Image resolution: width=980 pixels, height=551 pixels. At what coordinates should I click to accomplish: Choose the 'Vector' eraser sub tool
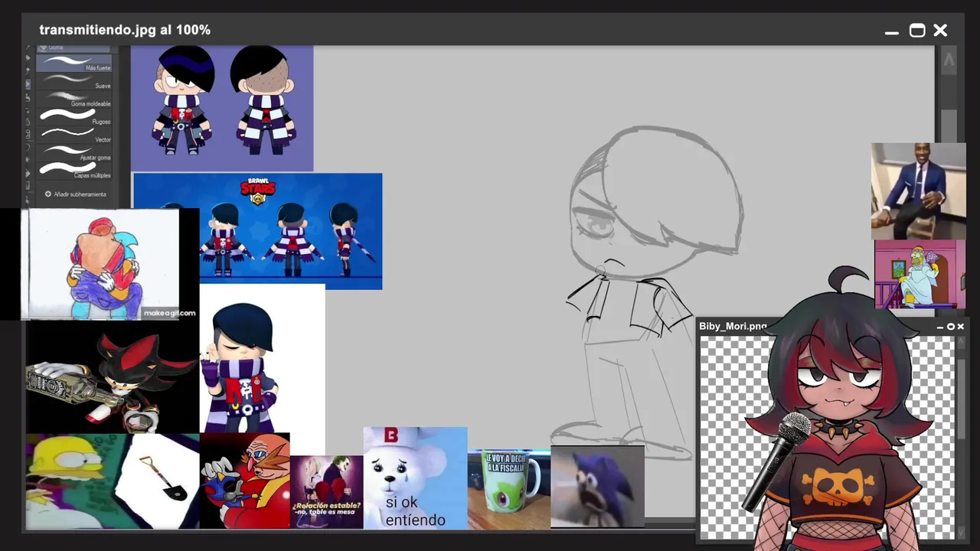click(x=74, y=135)
